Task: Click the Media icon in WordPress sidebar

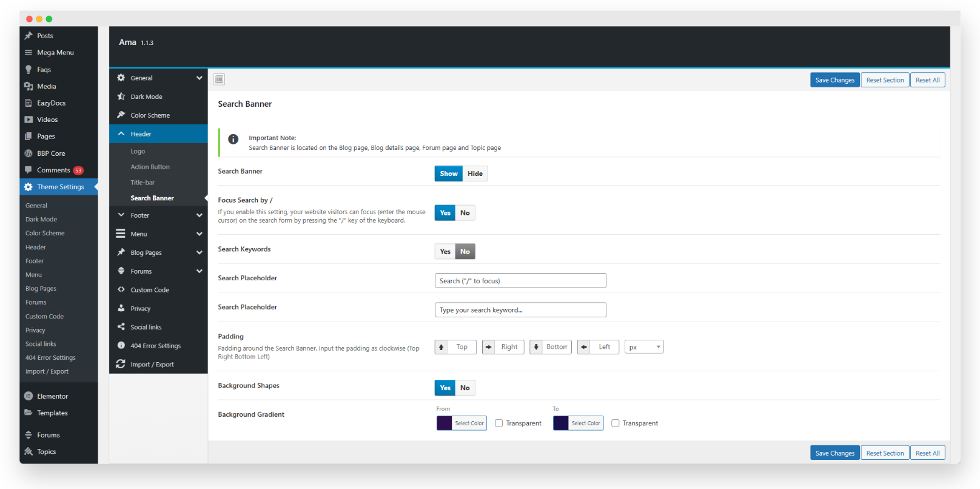Action: [29, 86]
